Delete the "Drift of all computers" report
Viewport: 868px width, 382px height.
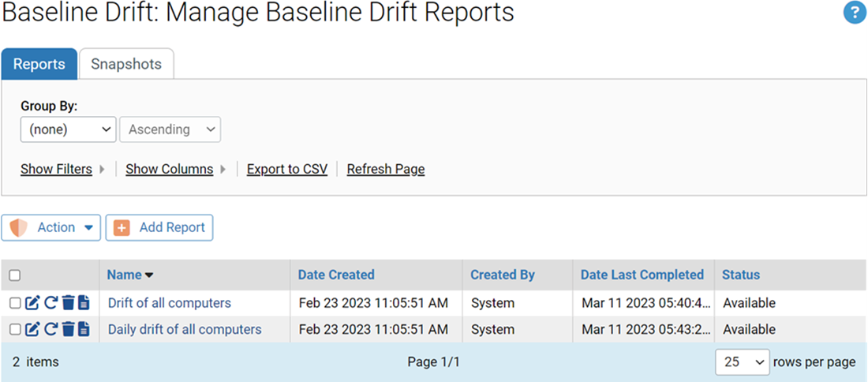point(68,303)
